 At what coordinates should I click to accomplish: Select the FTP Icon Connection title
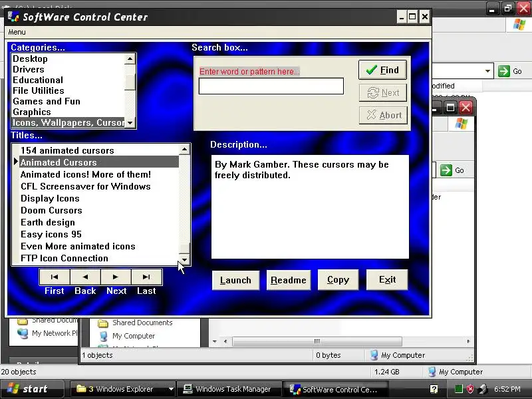(x=98, y=258)
